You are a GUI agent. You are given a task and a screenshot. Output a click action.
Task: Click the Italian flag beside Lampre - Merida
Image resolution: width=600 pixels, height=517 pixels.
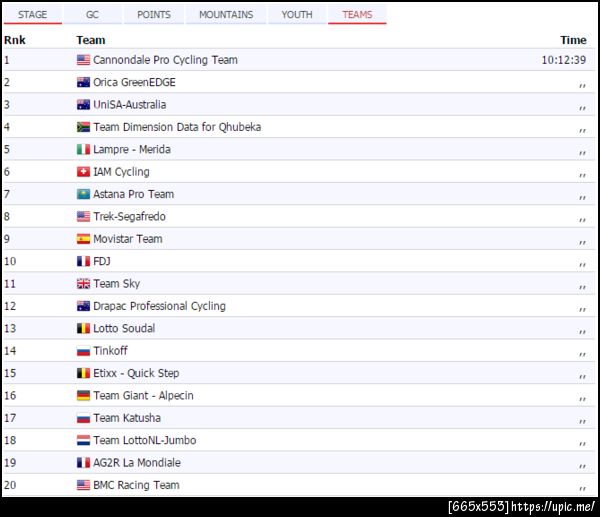pos(83,149)
